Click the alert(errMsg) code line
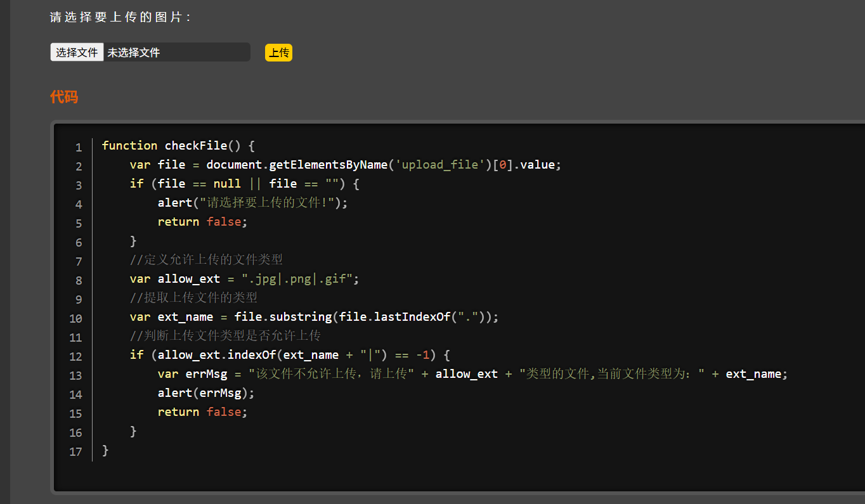 point(206,393)
